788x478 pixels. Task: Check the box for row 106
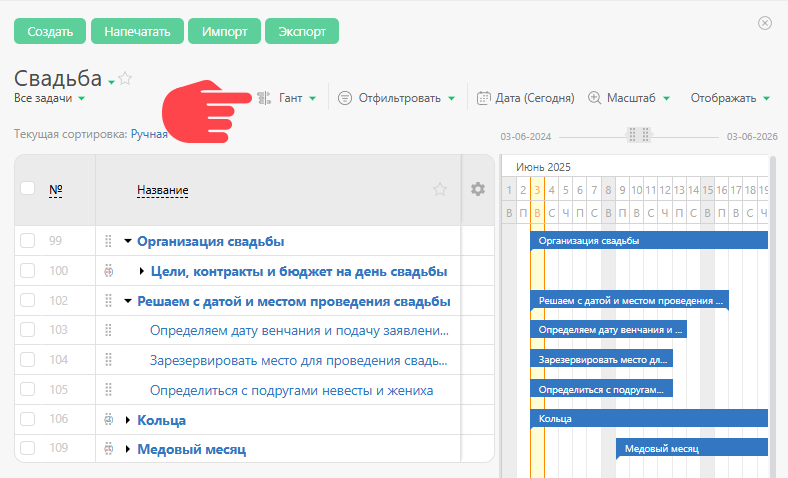tap(27, 419)
